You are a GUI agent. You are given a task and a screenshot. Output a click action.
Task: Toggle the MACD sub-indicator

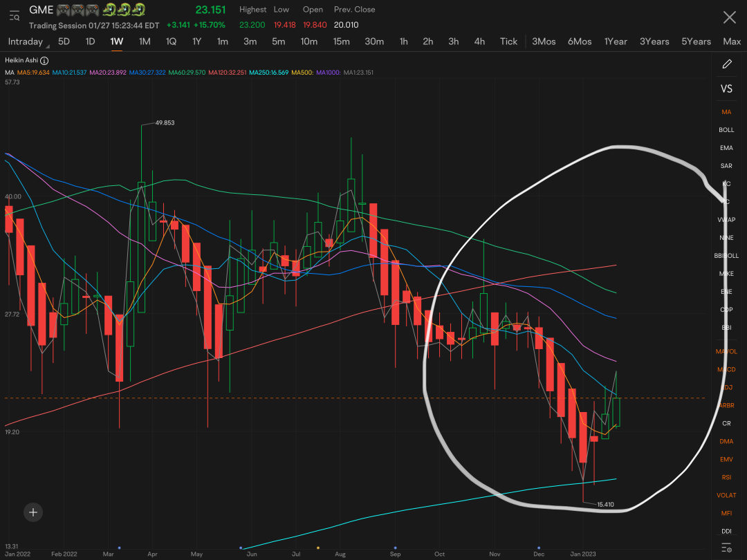pos(726,369)
